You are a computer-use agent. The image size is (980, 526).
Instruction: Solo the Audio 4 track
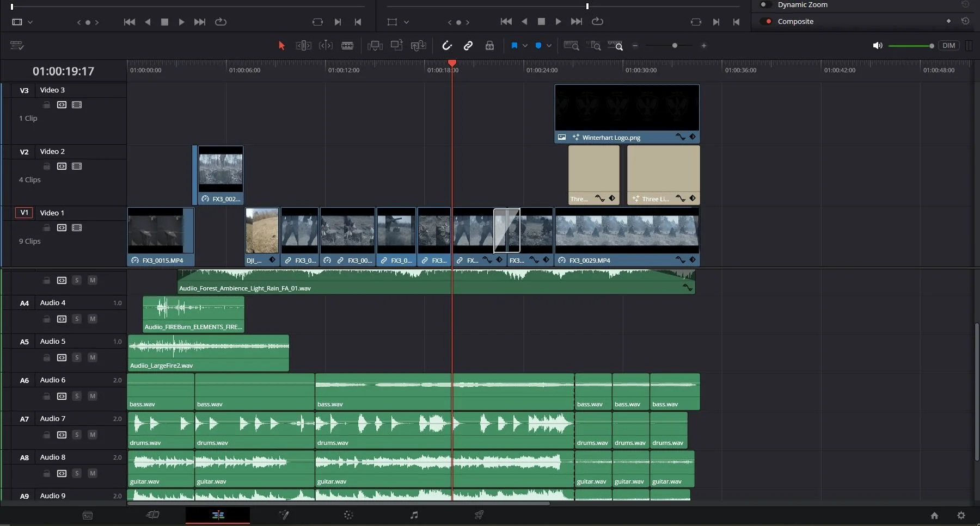coord(77,319)
